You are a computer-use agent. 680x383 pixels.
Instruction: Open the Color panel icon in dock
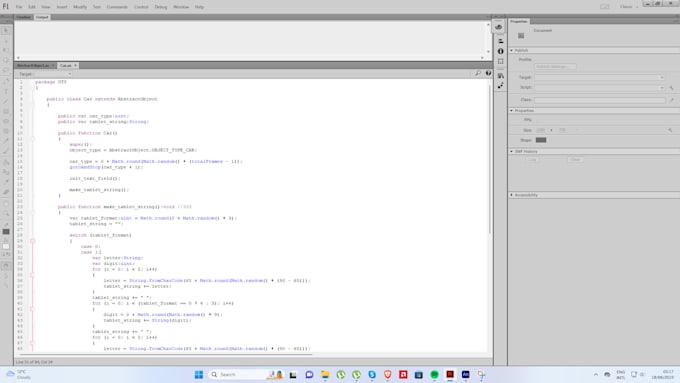499,27
